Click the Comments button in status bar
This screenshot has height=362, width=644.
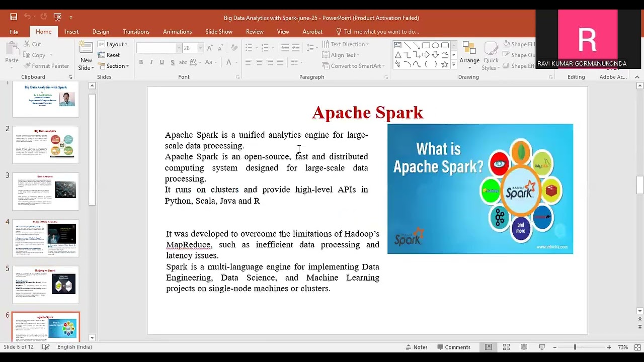pos(454,347)
